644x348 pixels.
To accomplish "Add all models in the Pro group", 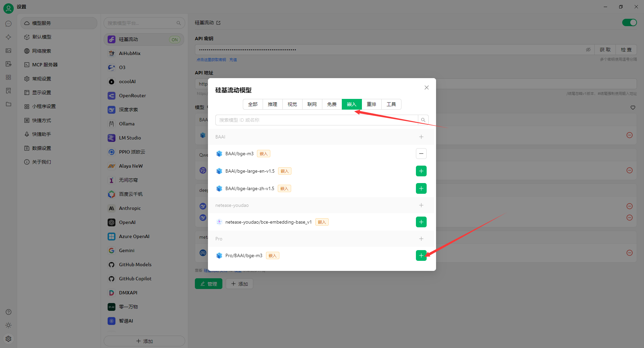I will 421,239.
